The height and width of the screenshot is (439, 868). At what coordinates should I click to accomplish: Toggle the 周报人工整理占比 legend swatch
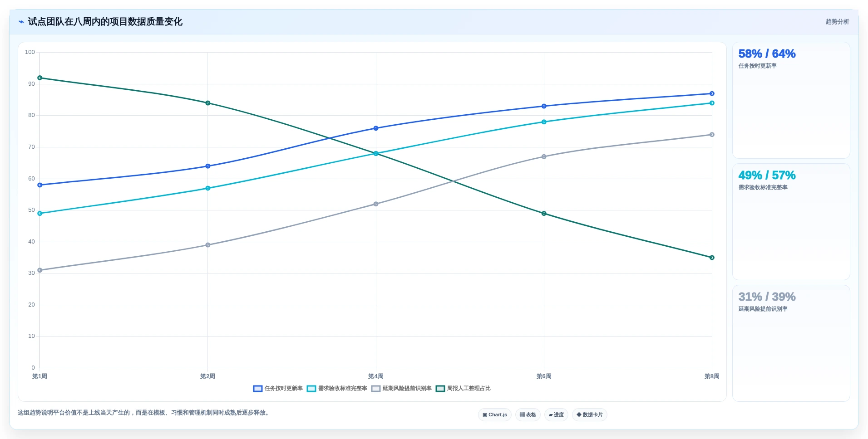(440, 389)
